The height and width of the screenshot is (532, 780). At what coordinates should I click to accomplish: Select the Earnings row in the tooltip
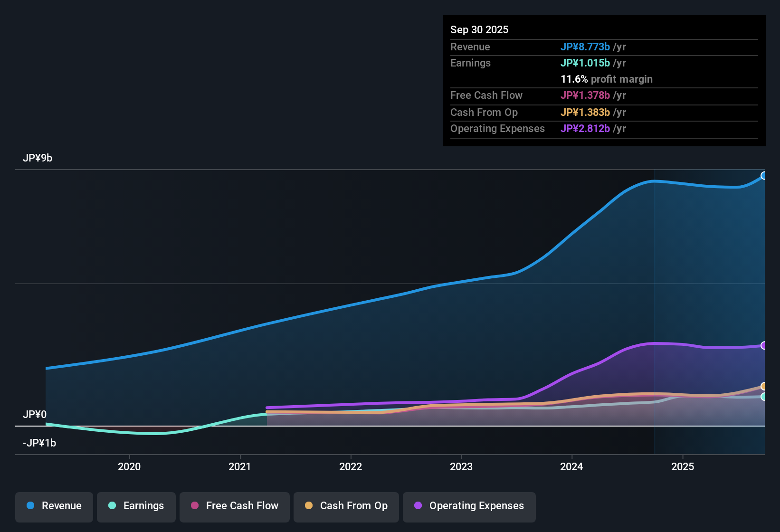[537, 63]
